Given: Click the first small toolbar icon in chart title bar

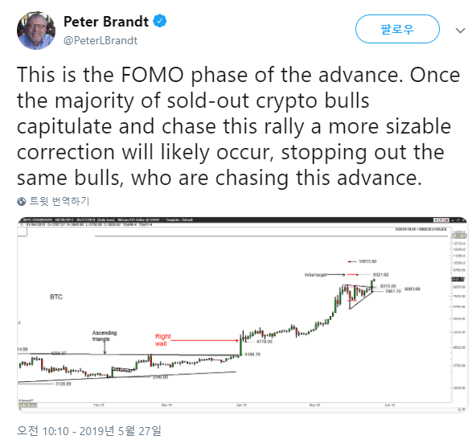Looking at the screenshot, I should [436, 220].
